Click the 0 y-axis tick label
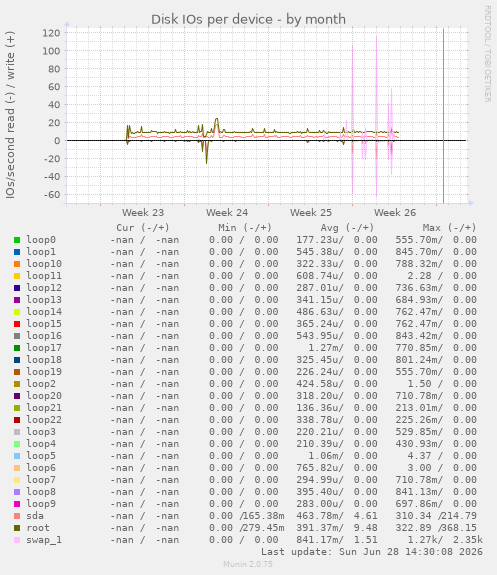497x575 pixels. 57,141
